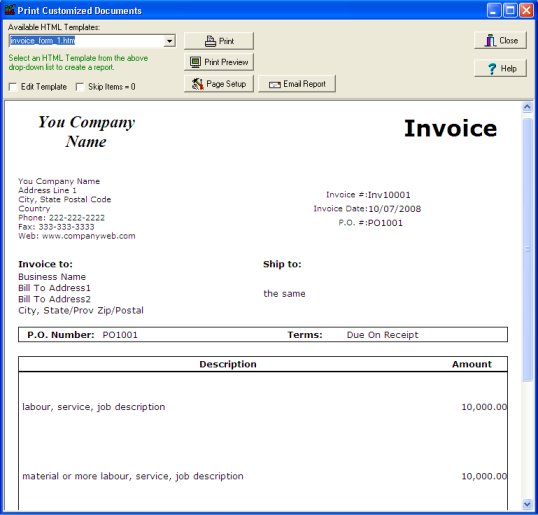Click the Close button text
Viewport: 538px width, 515px height.
pos(508,40)
